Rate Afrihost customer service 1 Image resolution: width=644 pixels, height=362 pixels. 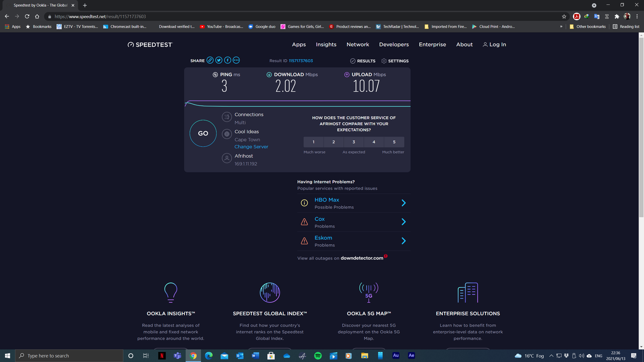(x=313, y=142)
